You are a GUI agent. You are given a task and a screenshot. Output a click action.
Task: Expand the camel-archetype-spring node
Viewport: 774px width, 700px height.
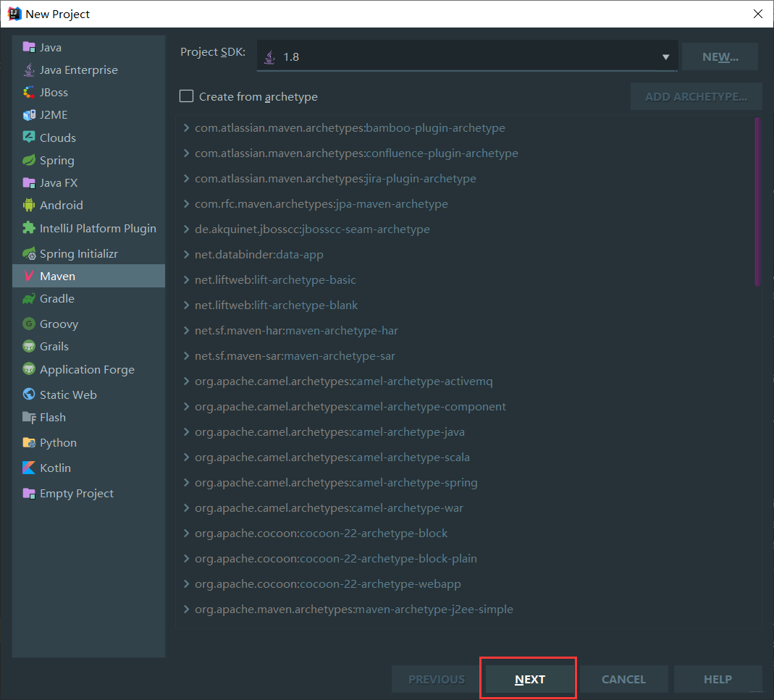pos(186,482)
